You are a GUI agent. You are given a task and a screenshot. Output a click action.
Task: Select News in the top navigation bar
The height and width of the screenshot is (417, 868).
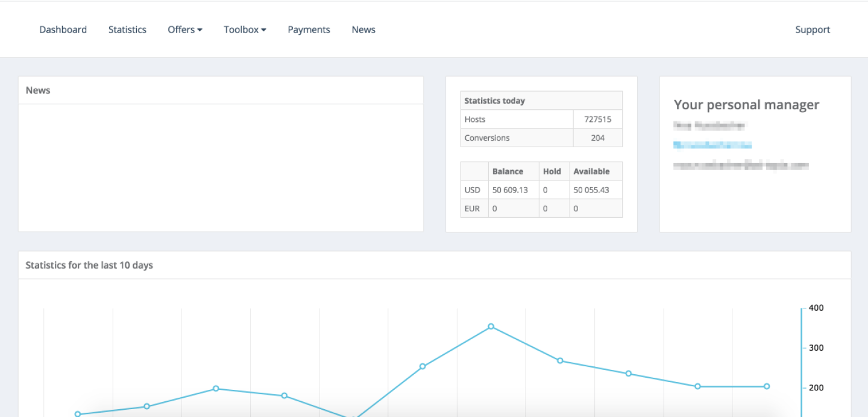(x=363, y=30)
